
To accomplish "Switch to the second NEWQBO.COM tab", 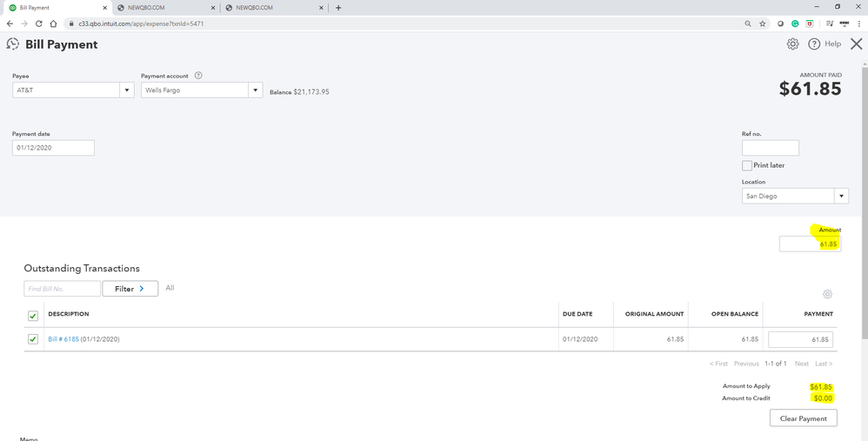I will click(x=165, y=8).
